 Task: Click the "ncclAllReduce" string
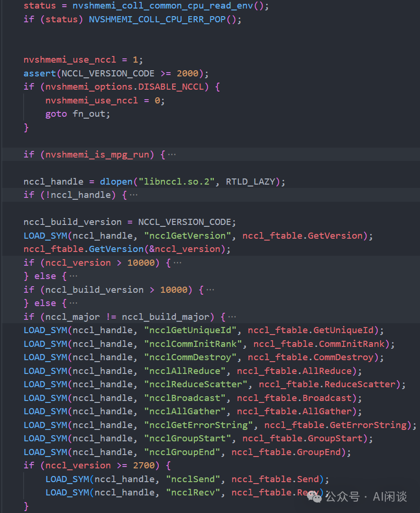click(185, 371)
